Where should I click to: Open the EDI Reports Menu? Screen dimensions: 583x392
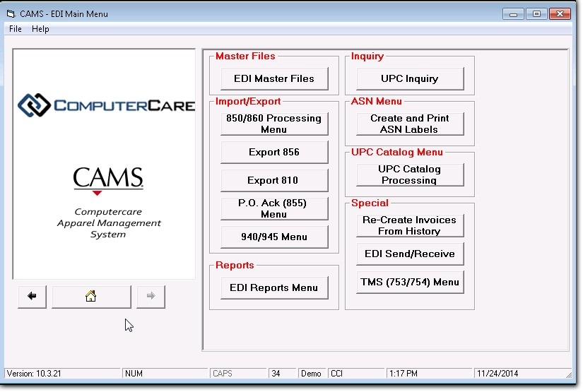(x=274, y=287)
